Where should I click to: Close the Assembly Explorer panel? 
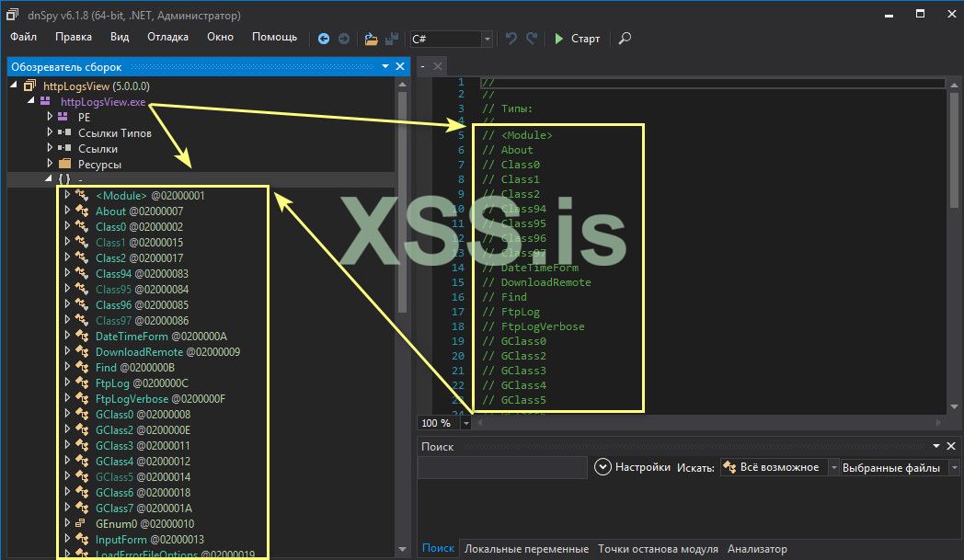(x=400, y=66)
